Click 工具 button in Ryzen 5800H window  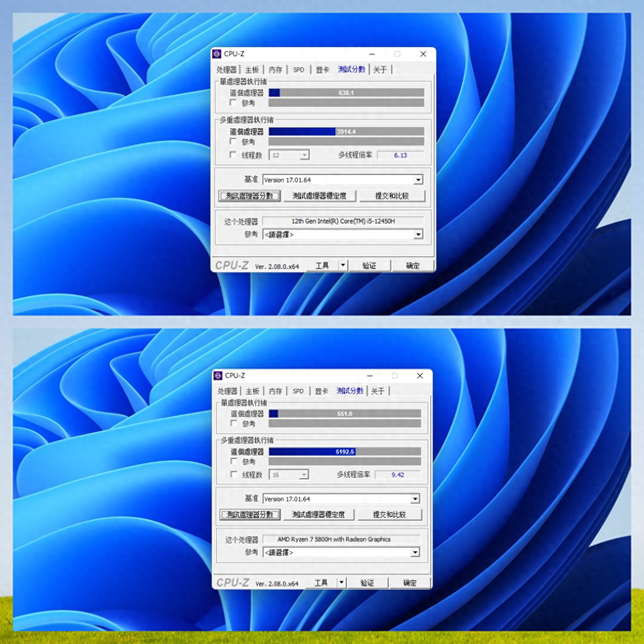(x=321, y=582)
